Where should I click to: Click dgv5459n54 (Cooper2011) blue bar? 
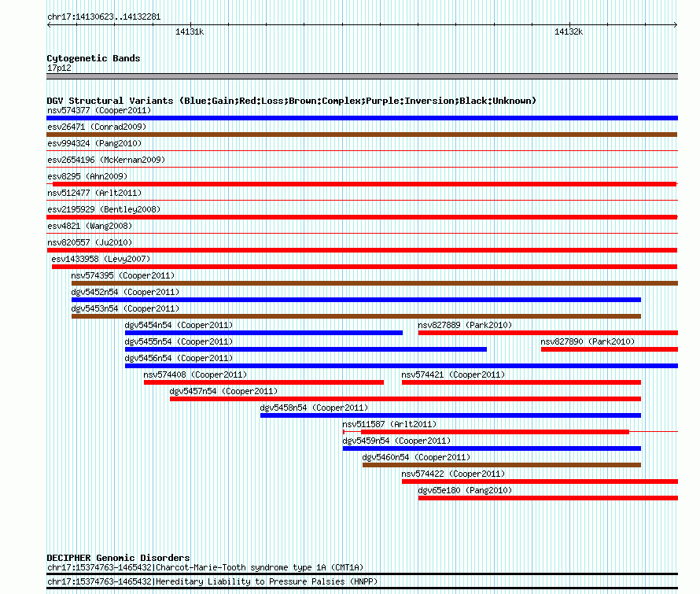[x=492, y=448]
